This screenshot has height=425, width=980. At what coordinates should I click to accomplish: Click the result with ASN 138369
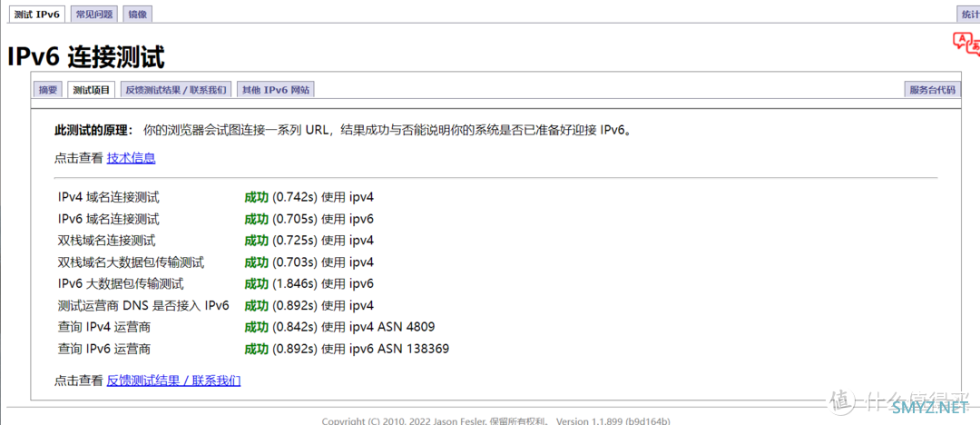coord(347,349)
